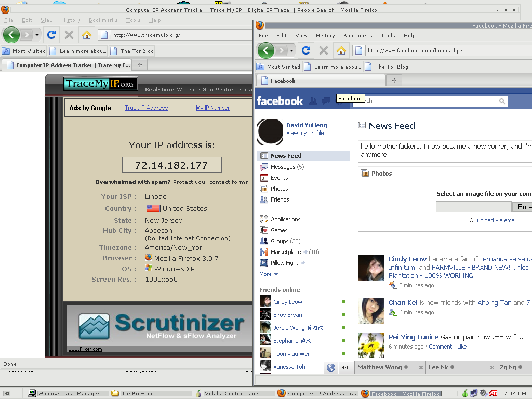
Task: Close Matthew Wong chat tab
Action: tap(421, 367)
